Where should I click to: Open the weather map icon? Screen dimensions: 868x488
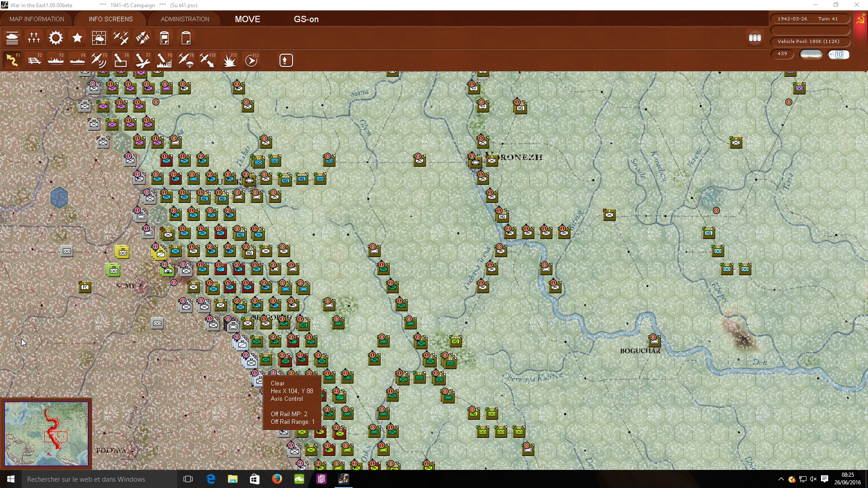pyautogui.click(x=99, y=38)
